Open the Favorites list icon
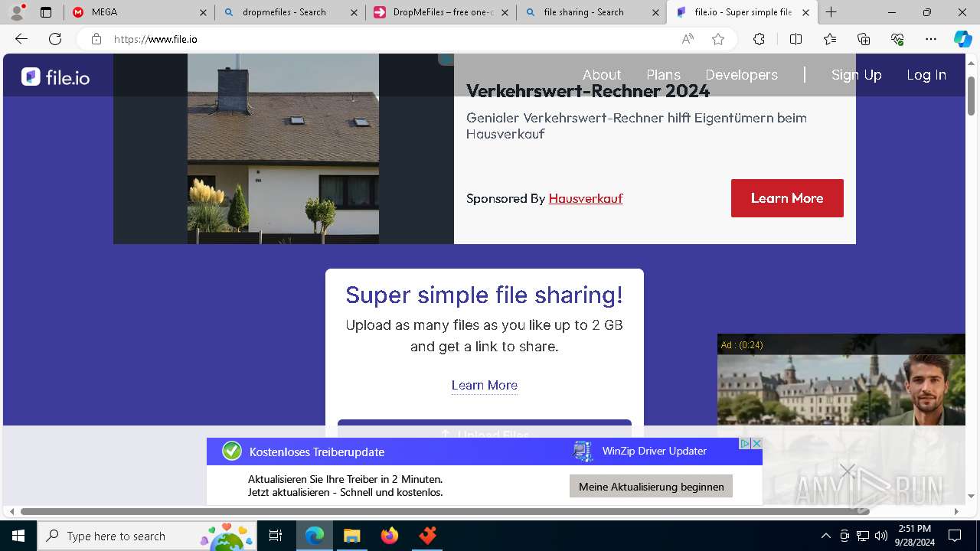The height and width of the screenshot is (551, 980). pyautogui.click(x=830, y=39)
